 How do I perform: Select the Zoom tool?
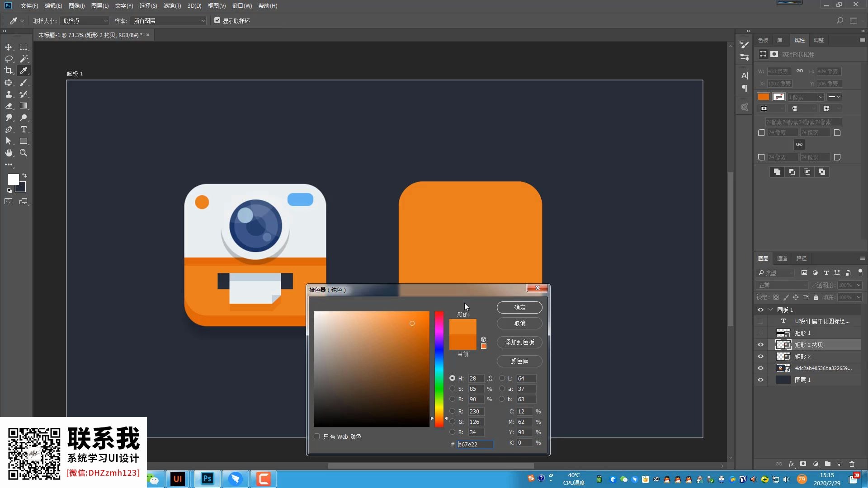(24, 153)
